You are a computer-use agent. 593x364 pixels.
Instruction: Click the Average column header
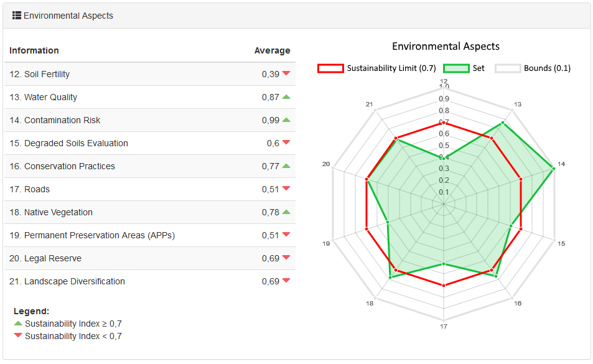(272, 50)
